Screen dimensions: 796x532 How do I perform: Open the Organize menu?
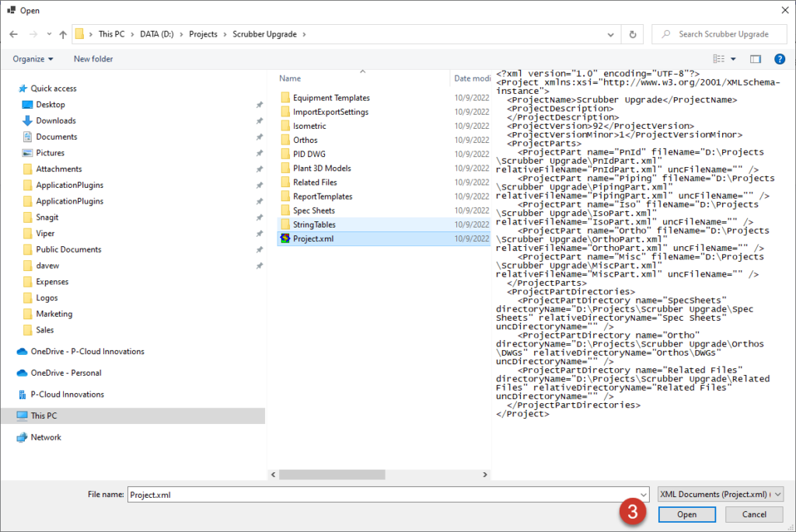pyautogui.click(x=32, y=58)
